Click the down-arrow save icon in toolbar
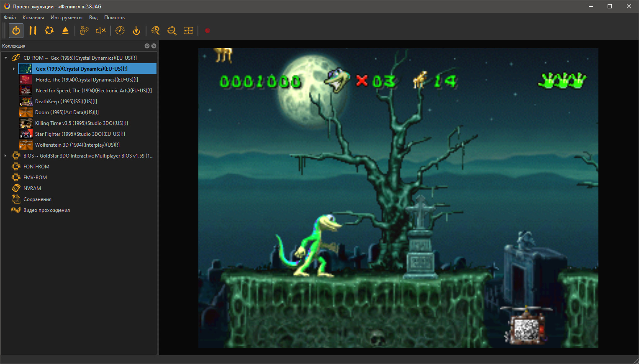Screen dimensions: 639x364 136,31
